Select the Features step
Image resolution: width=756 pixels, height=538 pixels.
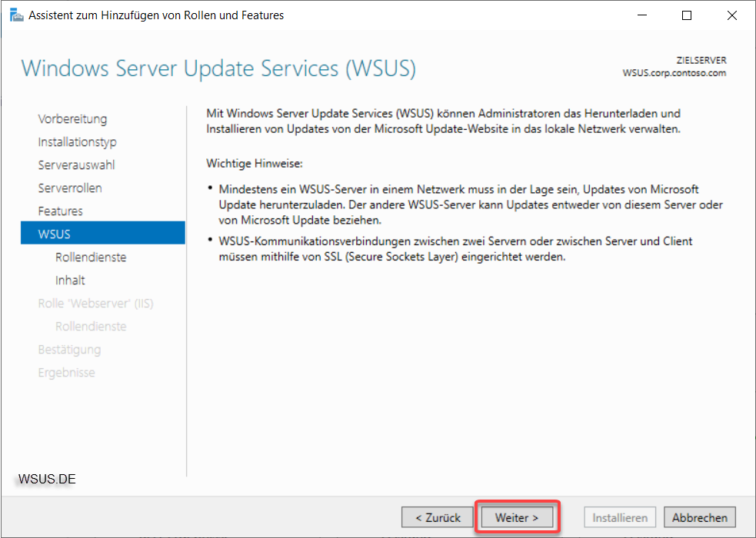(60, 211)
